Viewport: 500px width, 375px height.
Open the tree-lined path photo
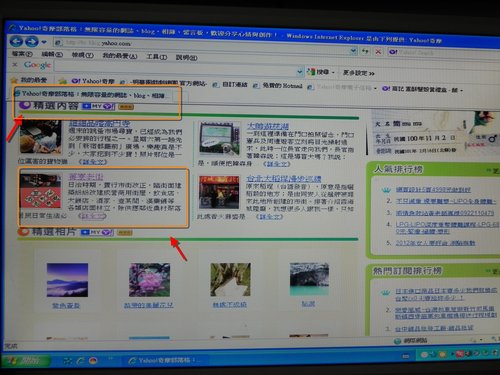coord(230,279)
